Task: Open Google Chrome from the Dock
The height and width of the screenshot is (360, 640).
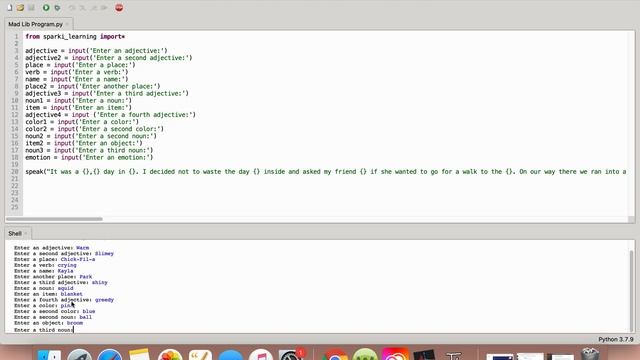Action: (x=336, y=355)
